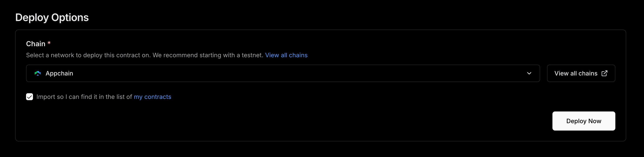This screenshot has height=157, width=644.
Task: Uncheck the Import to my contracts checkbox
Action: coord(30,97)
